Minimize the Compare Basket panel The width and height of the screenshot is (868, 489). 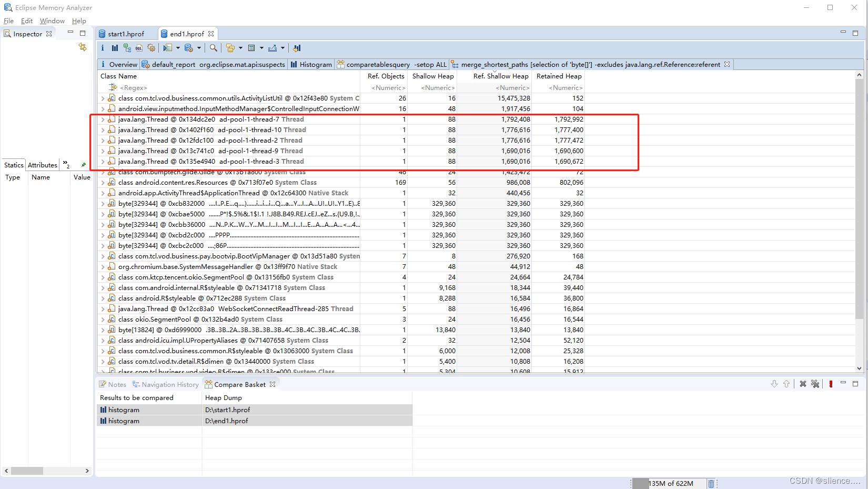click(843, 383)
